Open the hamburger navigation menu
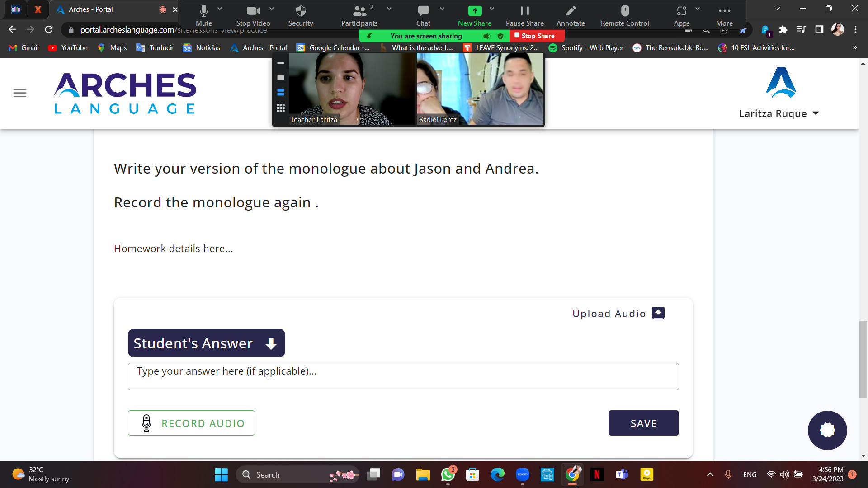 20,93
